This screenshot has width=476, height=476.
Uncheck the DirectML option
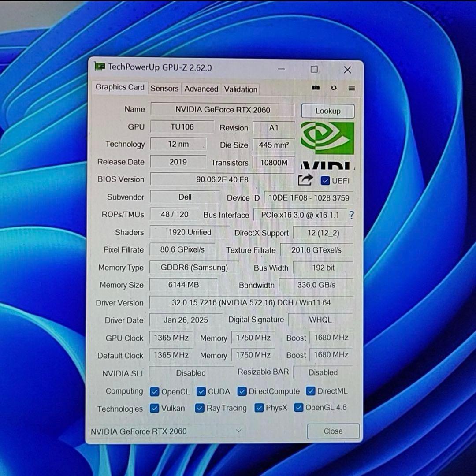(310, 391)
